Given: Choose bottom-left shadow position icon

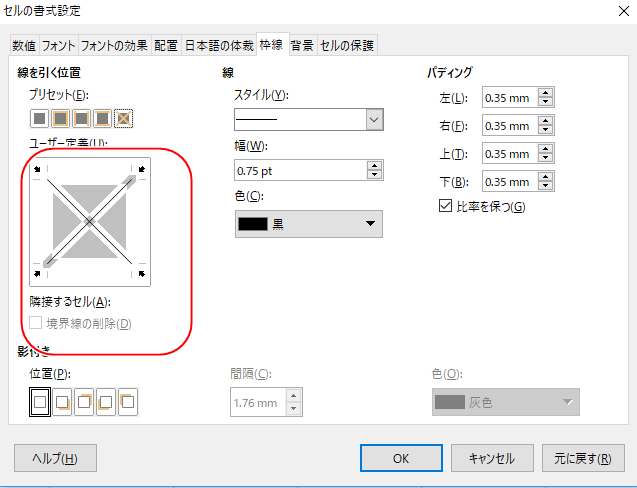Looking at the screenshot, I should [x=106, y=402].
